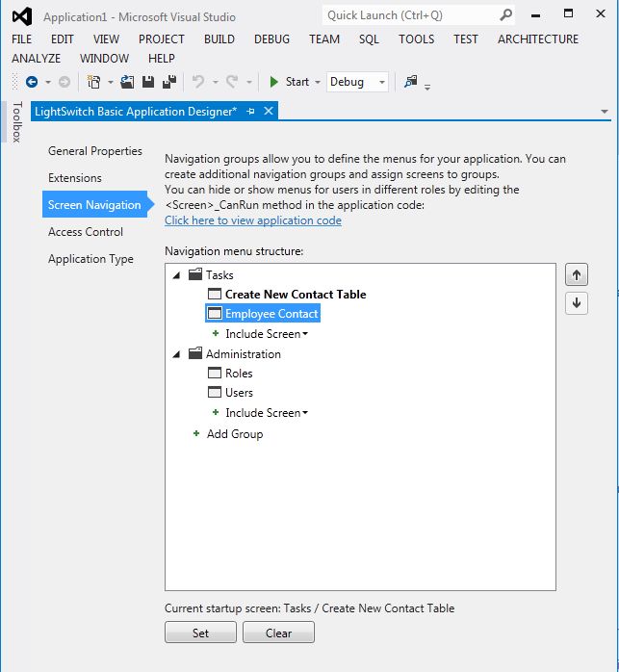Switch to Application Type tab
Image resolution: width=619 pixels, height=672 pixels.
90,259
